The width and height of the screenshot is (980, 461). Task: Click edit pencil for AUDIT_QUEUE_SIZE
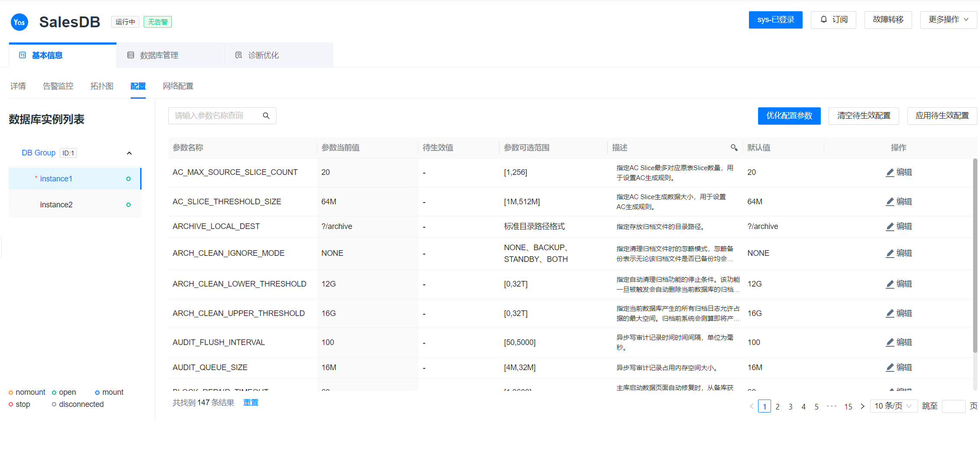(890, 367)
